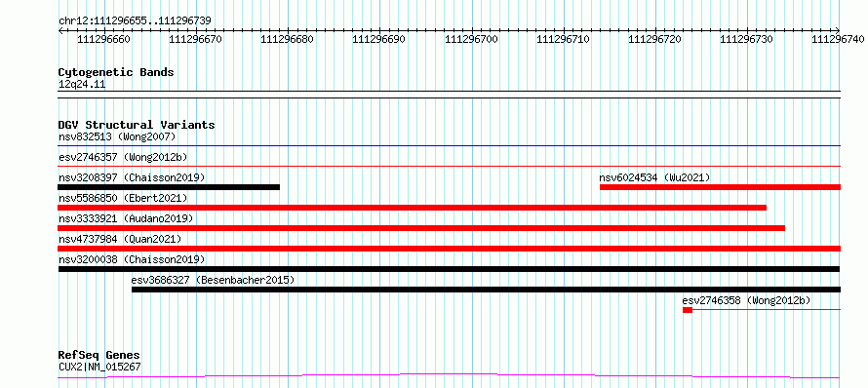Click ruler position 111296690
Screen dimensions: 868x388
[379, 39]
